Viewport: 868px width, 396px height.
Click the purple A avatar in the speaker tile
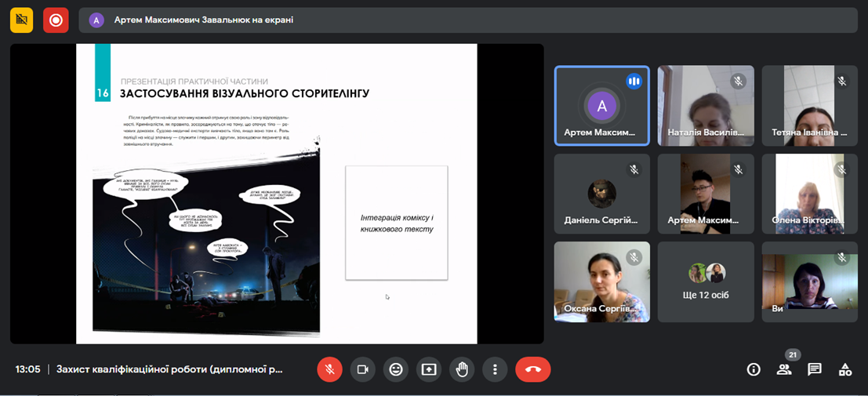pyautogui.click(x=601, y=107)
